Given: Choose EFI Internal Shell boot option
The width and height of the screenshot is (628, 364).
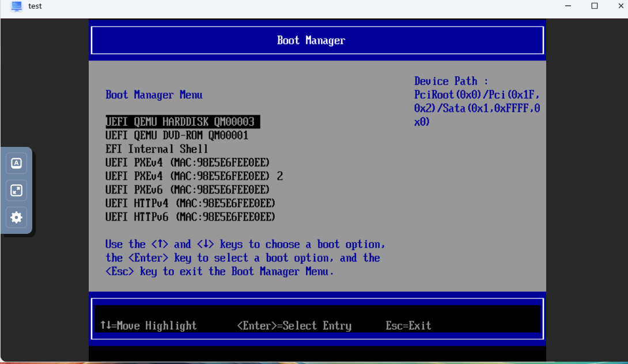Looking at the screenshot, I should pos(157,149).
